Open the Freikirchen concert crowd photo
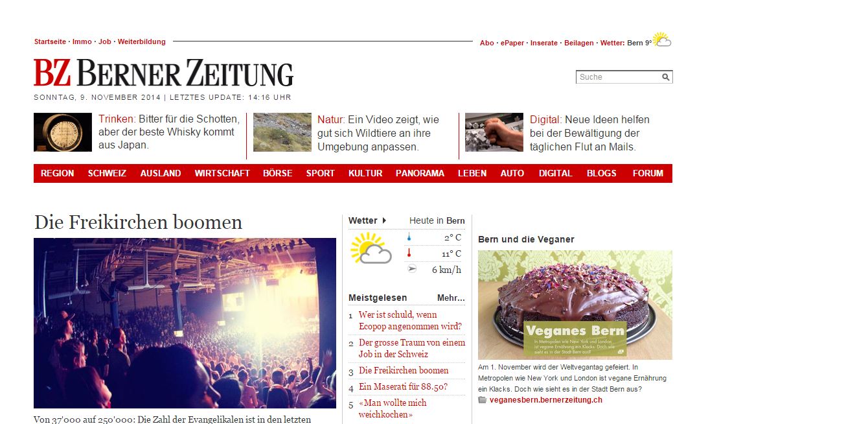This screenshot has height=424, width=868. click(x=185, y=323)
